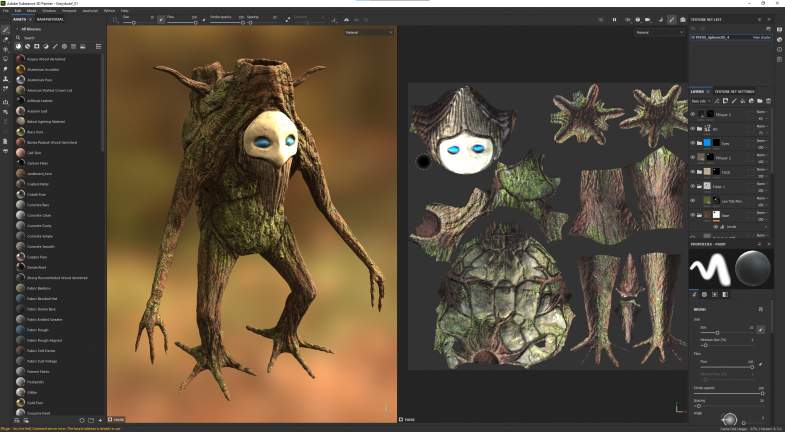Open Shader settings globe icon on right dock
Viewport: 785px width, 432px height.
(x=779, y=40)
